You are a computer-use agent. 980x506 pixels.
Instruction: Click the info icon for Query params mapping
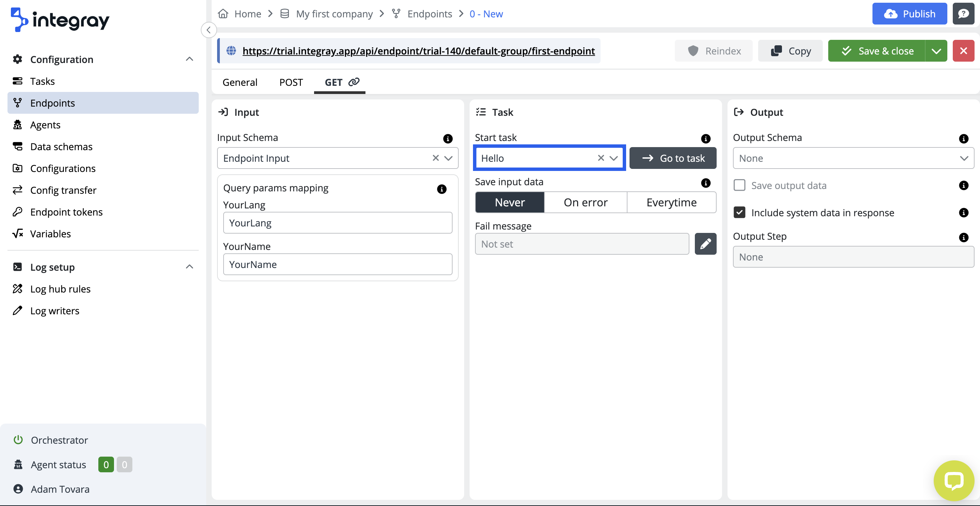(x=441, y=189)
